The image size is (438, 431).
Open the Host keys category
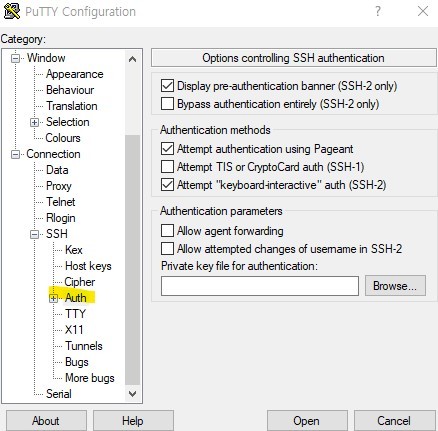(88, 266)
